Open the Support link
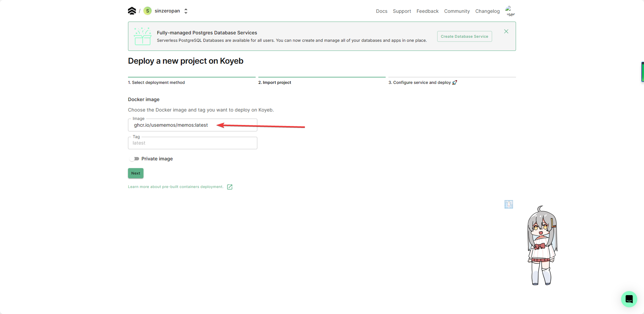 (x=402, y=11)
